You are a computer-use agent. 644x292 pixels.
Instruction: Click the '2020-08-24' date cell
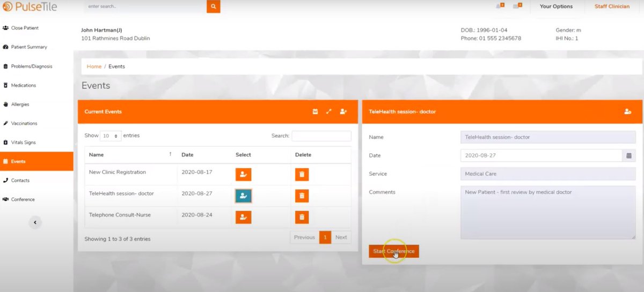204,217
